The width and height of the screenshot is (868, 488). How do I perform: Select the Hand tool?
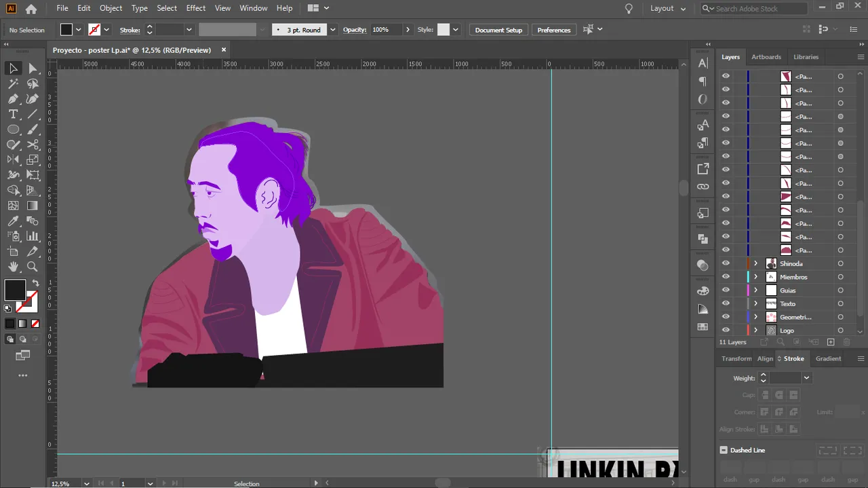13,267
